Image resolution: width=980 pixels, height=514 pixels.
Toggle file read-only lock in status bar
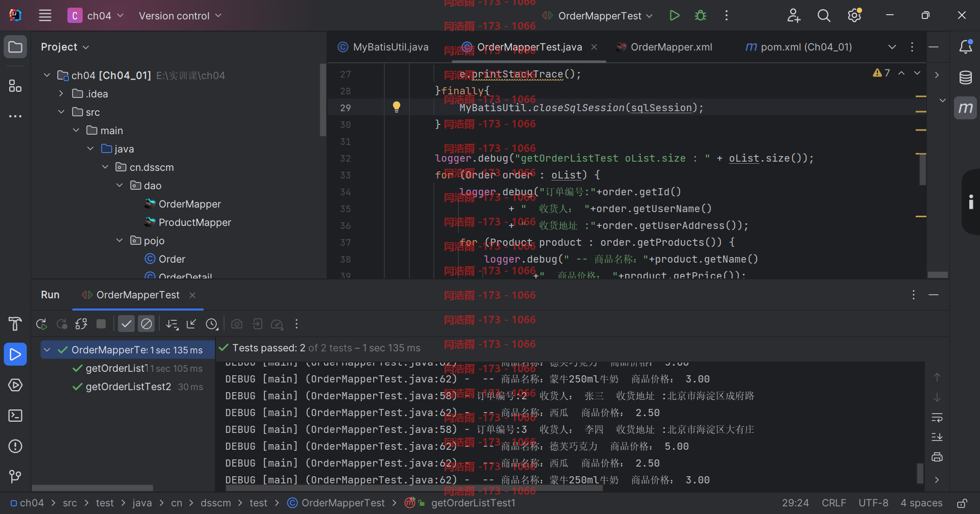coord(962,503)
